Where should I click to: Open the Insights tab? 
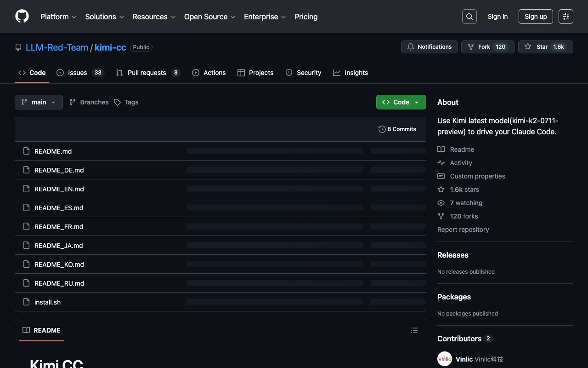pyautogui.click(x=351, y=73)
